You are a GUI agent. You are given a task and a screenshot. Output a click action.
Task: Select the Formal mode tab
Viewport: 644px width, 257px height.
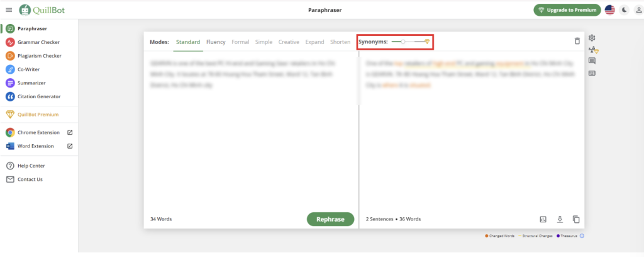[x=240, y=42]
